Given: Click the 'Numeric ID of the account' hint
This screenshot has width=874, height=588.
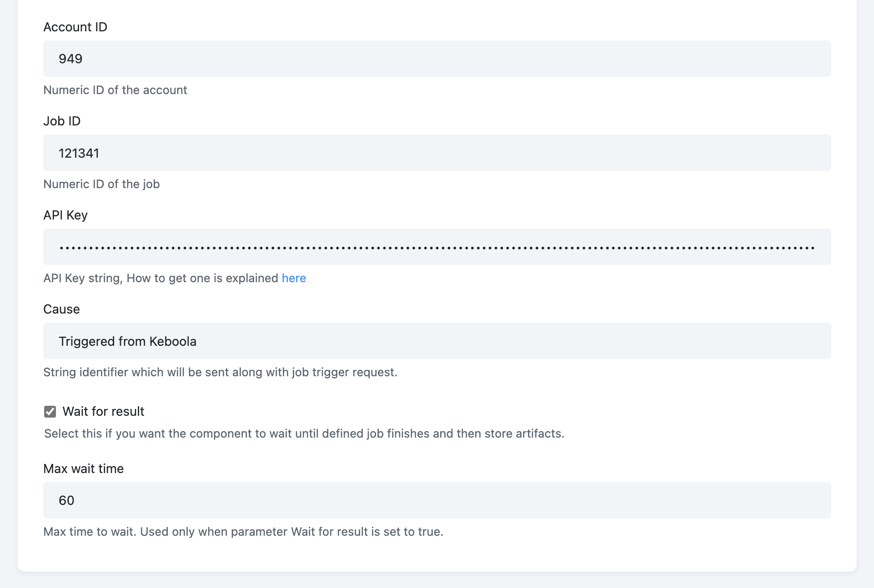Looking at the screenshot, I should point(115,90).
